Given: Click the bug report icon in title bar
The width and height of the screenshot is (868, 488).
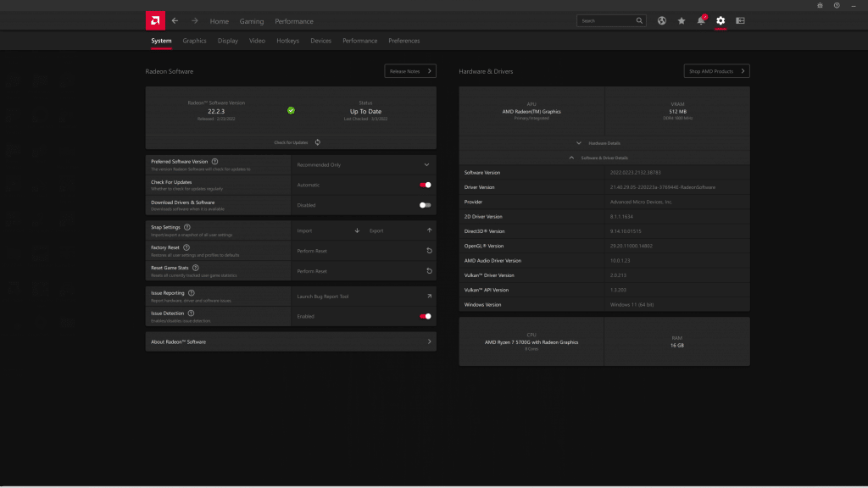Looking at the screenshot, I should (x=820, y=6).
